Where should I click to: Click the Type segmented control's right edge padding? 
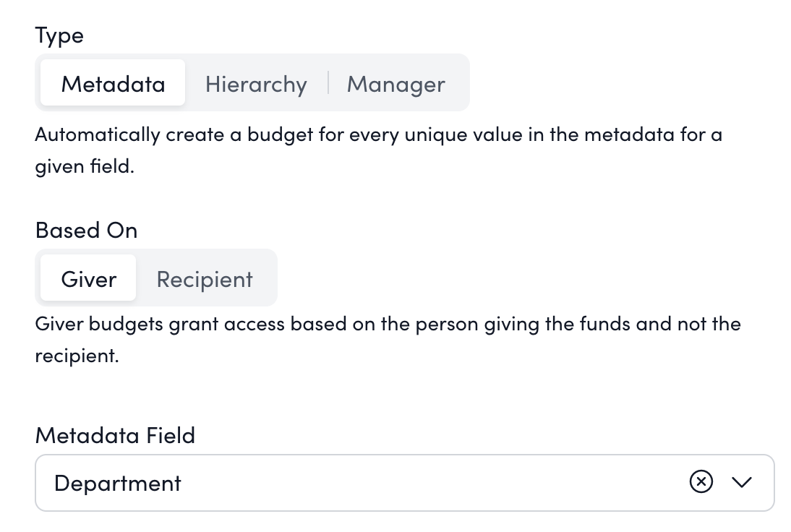[x=463, y=83]
